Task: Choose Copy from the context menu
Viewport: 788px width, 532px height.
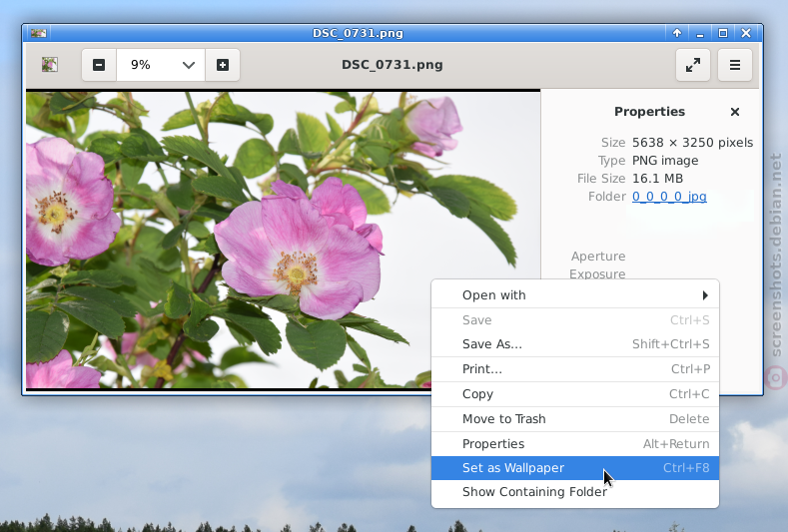Action: point(575,394)
